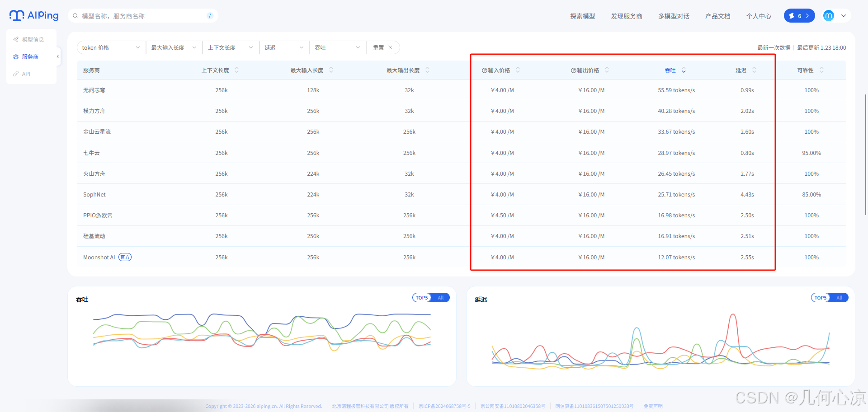Open the 京公网安备 footer link
The image size is (868, 412).
pos(513,406)
